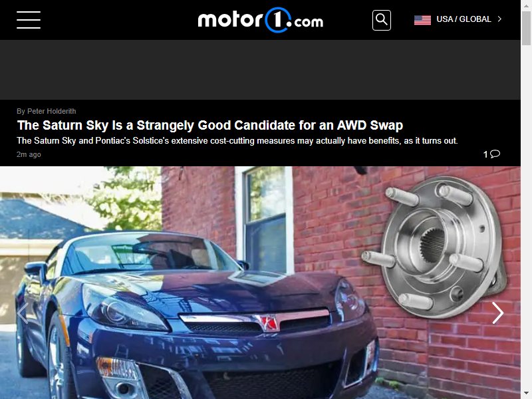Click the vertical scrollbar thumb

526,27
